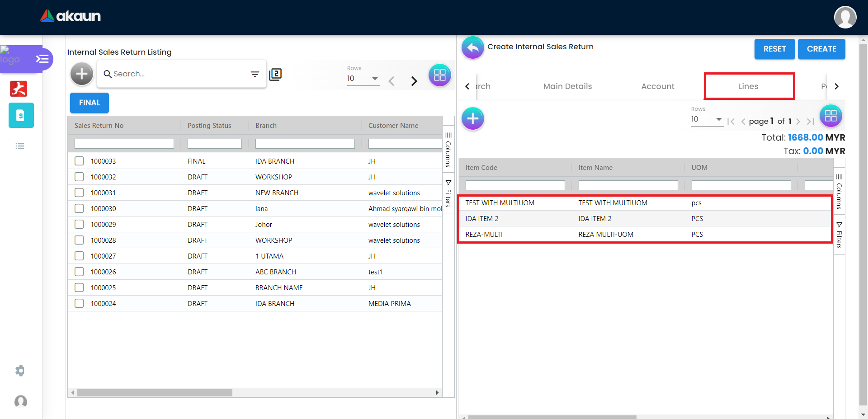Click the gray add button in listing
The height and width of the screenshot is (419, 868).
(x=82, y=74)
